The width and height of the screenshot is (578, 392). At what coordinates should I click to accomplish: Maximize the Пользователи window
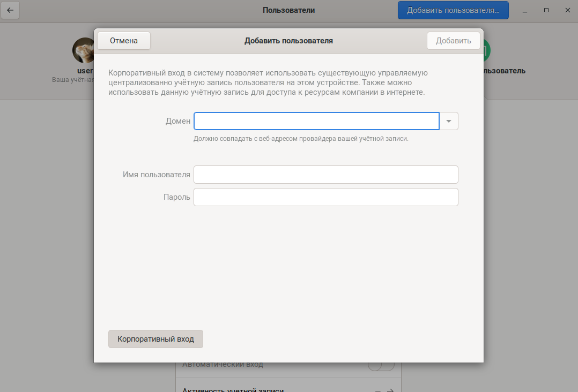(x=546, y=10)
